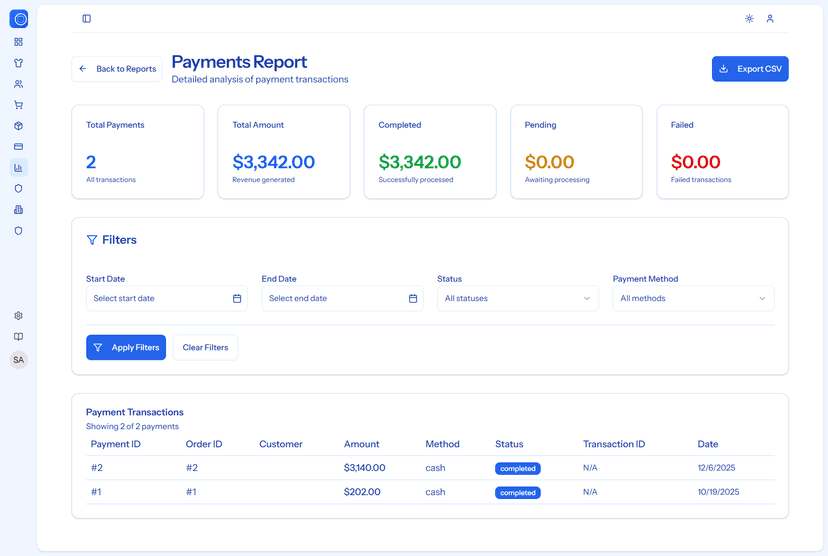828x556 pixels.
Task: Toggle light/dark theme sun icon
Action: (749, 19)
